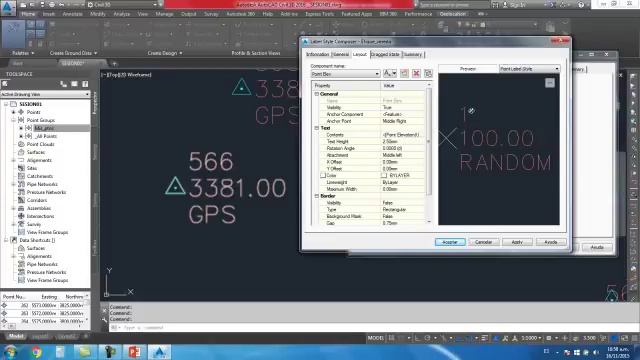Click the Color property checkbox
Screen dimensions: 640x360
point(323,176)
